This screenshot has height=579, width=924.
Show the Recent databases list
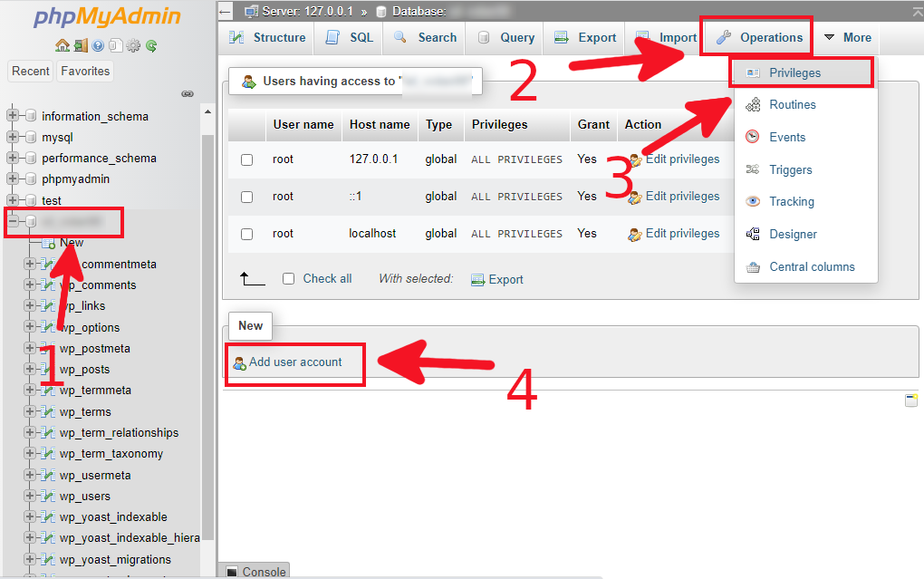pyautogui.click(x=30, y=71)
